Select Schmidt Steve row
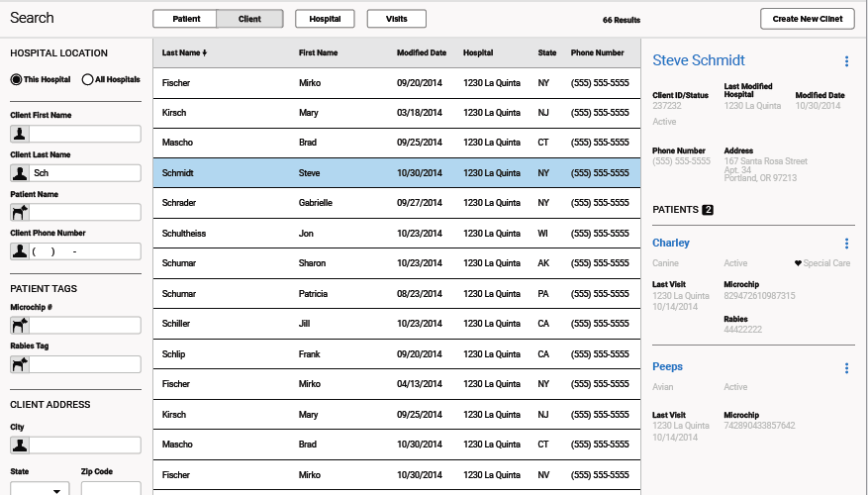This screenshot has height=495, width=868. tap(397, 172)
